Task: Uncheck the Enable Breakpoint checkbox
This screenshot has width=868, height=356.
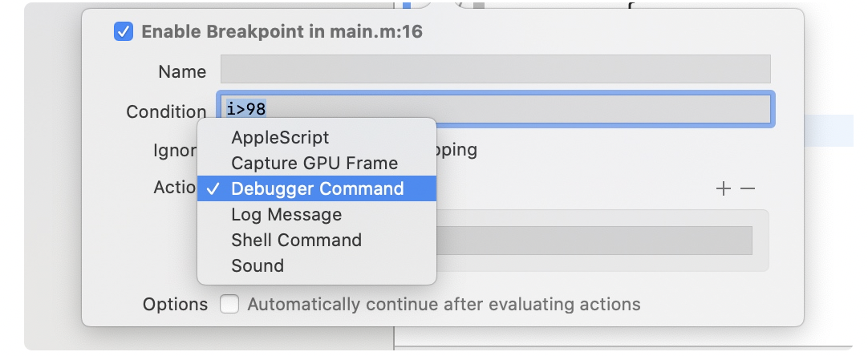Action: tap(124, 32)
